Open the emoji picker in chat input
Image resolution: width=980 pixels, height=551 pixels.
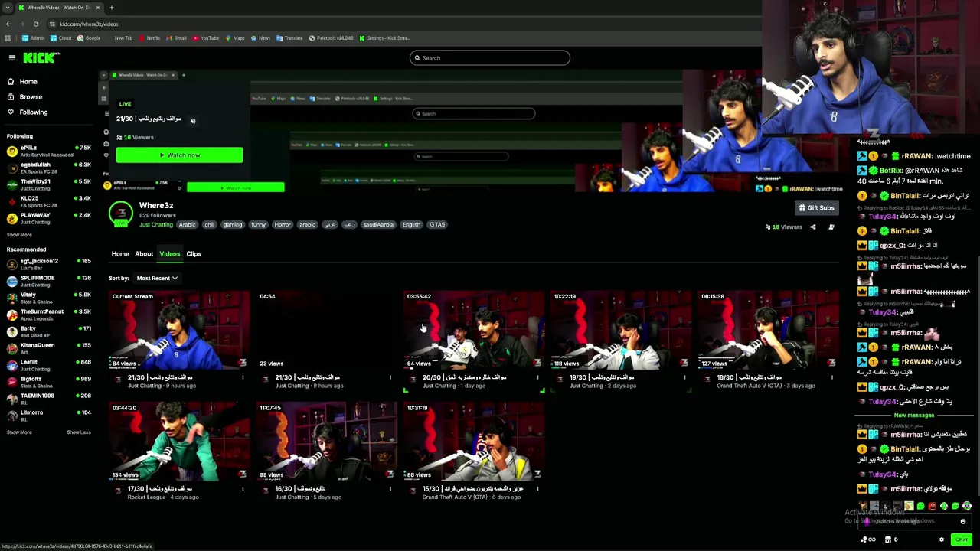click(x=963, y=522)
